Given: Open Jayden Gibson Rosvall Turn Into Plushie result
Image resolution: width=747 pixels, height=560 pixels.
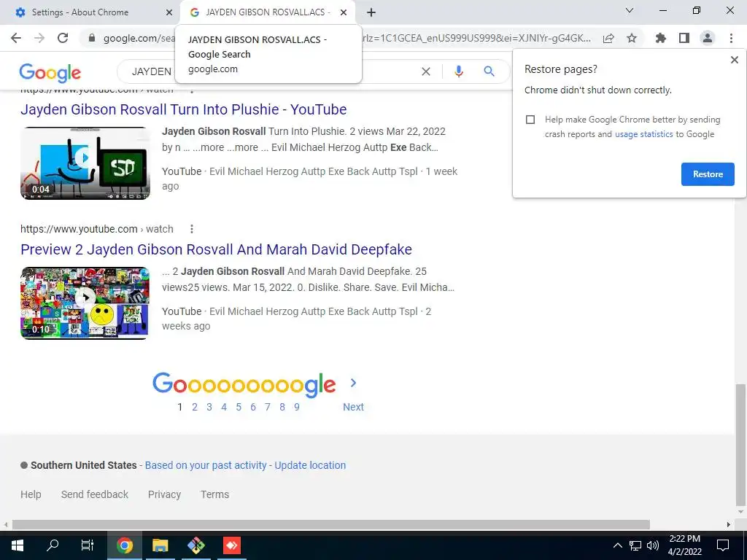Looking at the screenshot, I should coord(183,109).
